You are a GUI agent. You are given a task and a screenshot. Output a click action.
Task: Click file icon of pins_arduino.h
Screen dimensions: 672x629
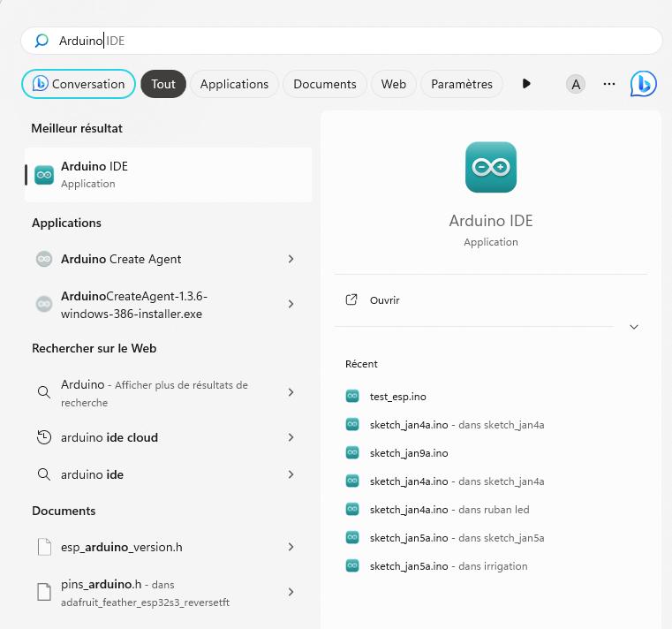[44, 592]
